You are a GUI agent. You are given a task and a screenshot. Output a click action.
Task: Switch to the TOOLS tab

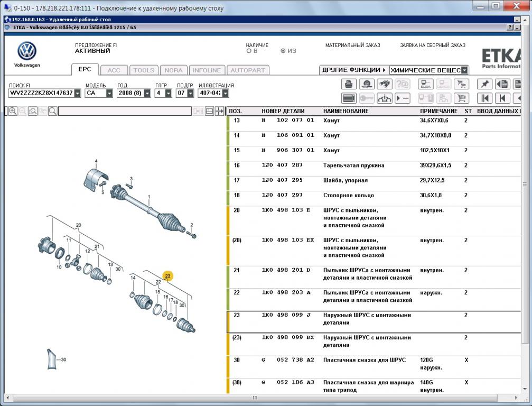coord(144,70)
